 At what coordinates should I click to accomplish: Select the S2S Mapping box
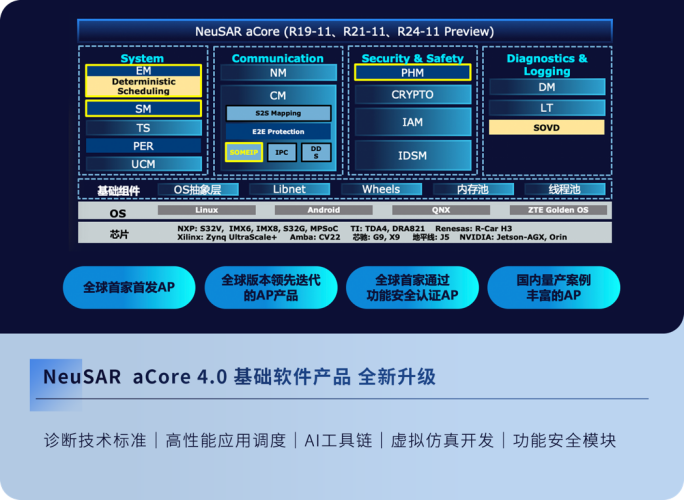pyautogui.click(x=278, y=114)
